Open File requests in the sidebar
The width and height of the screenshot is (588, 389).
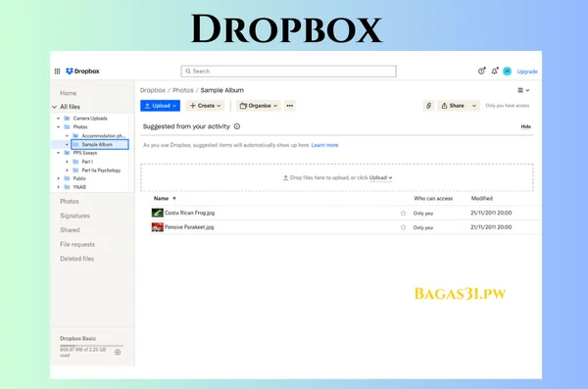[x=77, y=245]
